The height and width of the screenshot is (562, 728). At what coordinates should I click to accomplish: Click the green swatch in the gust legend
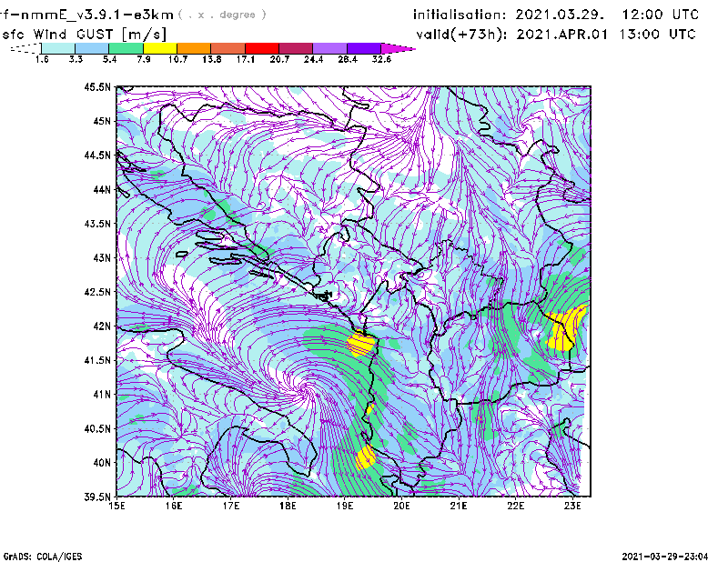tap(126, 48)
